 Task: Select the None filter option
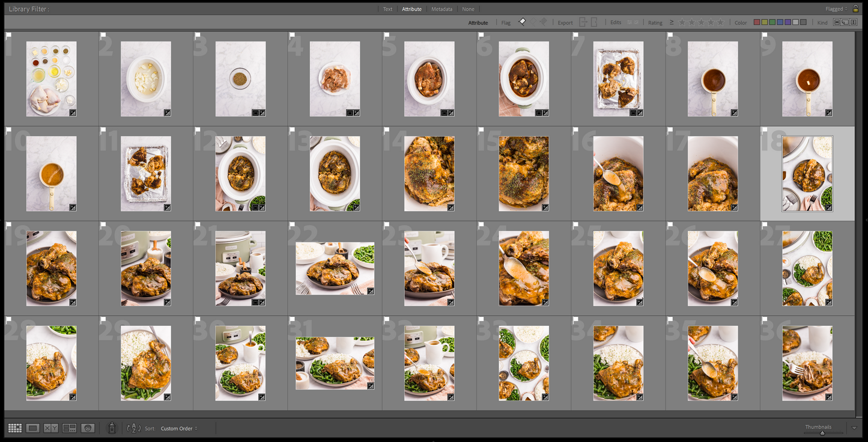469,9
